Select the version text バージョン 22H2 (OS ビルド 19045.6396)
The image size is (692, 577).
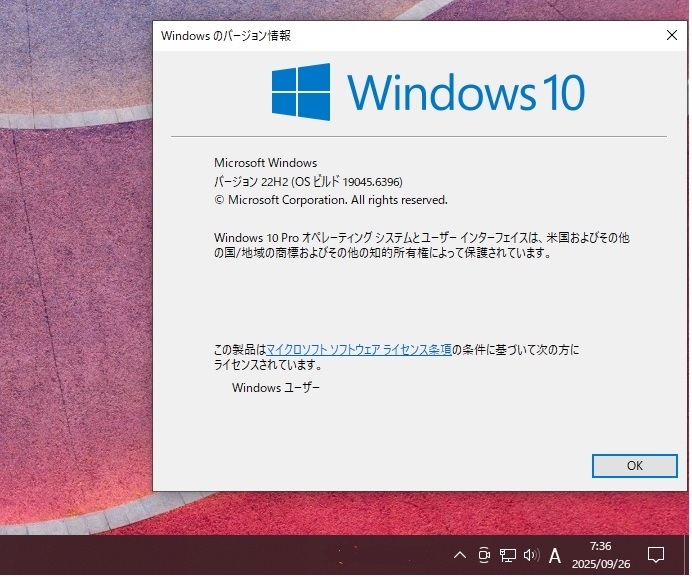tap(309, 182)
